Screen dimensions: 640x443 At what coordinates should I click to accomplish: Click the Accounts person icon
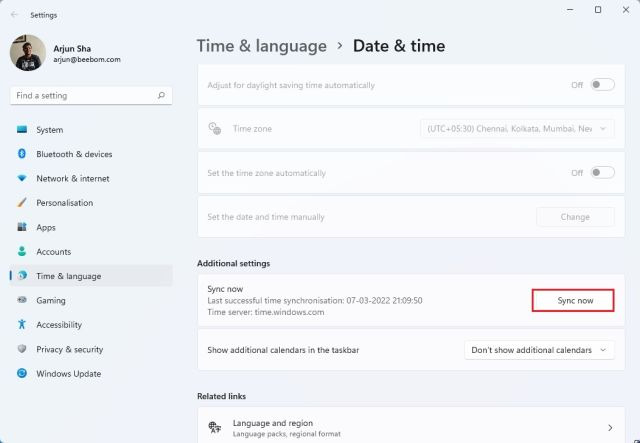pos(22,251)
